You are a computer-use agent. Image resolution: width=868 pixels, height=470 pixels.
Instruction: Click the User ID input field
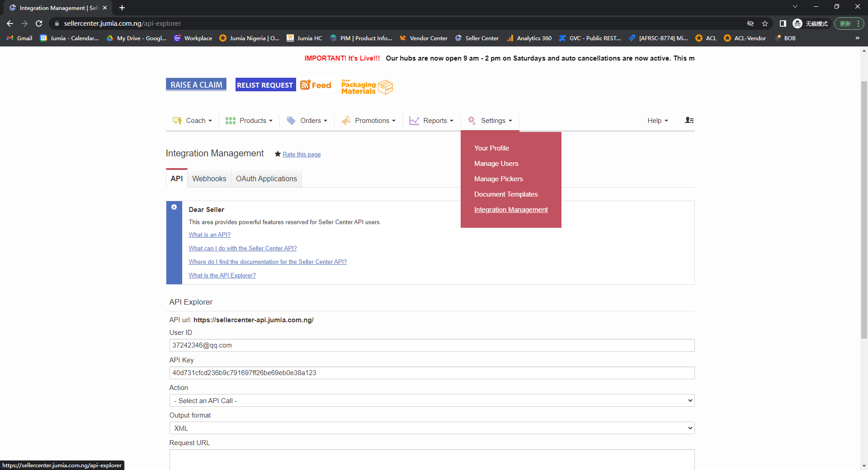coord(432,345)
